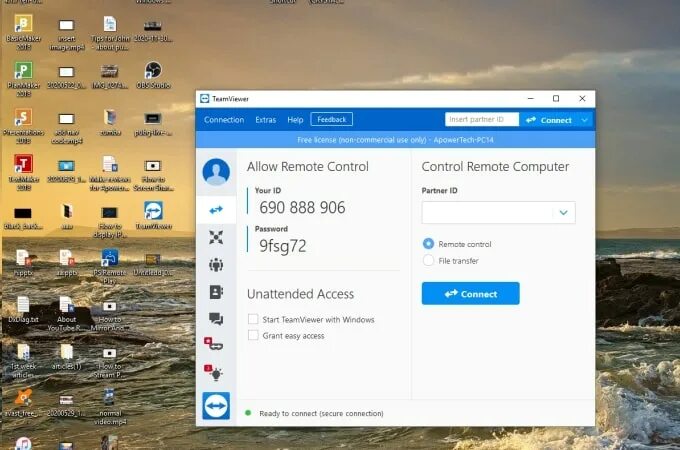This screenshot has width=680, height=450.
Task: Expand the toolbar Connect dropdown arrow
Action: 585,120
